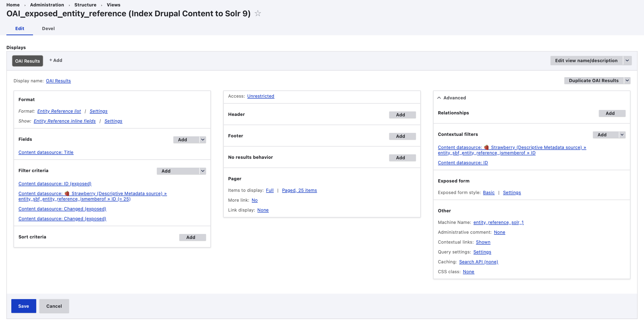Image resolution: width=644 pixels, height=324 pixels.
Task: Click the Content datasource: Title field link
Action: click(46, 152)
